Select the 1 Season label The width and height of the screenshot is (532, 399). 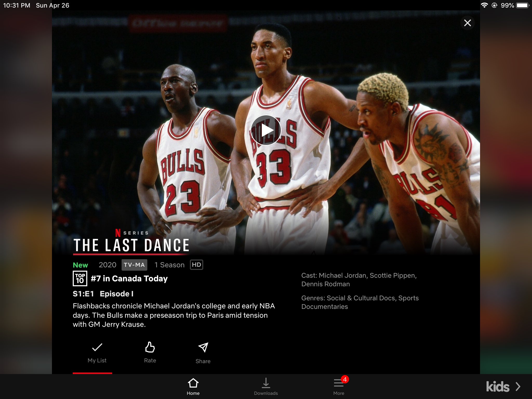coord(169,265)
